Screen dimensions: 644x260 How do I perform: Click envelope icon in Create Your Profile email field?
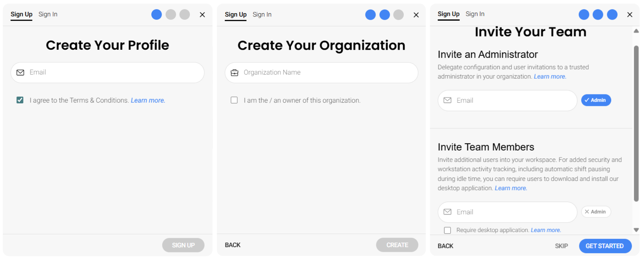(x=20, y=73)
